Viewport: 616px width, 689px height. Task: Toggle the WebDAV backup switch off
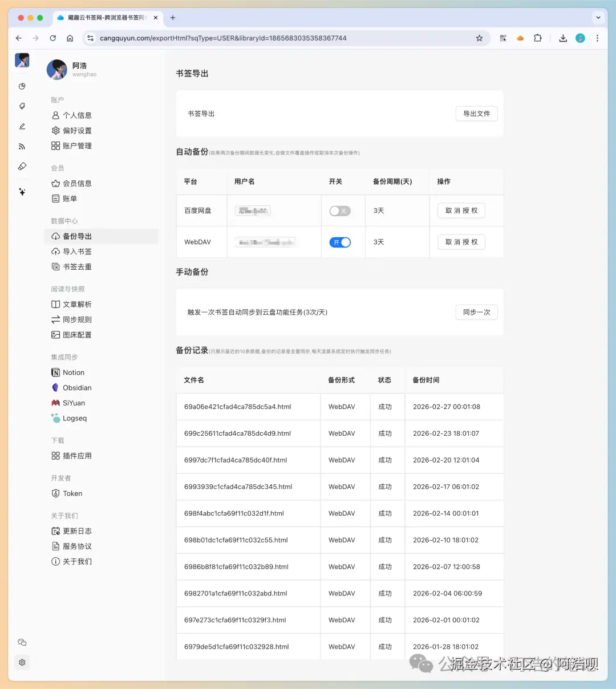click(340, 242)
